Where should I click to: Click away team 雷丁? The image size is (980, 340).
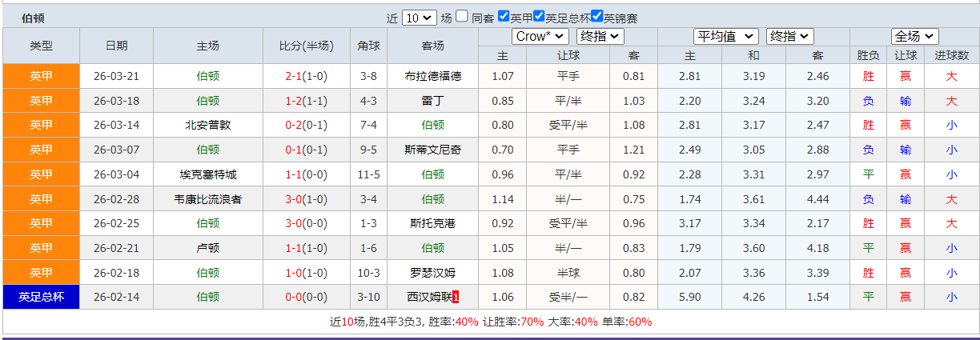point(433,101)
